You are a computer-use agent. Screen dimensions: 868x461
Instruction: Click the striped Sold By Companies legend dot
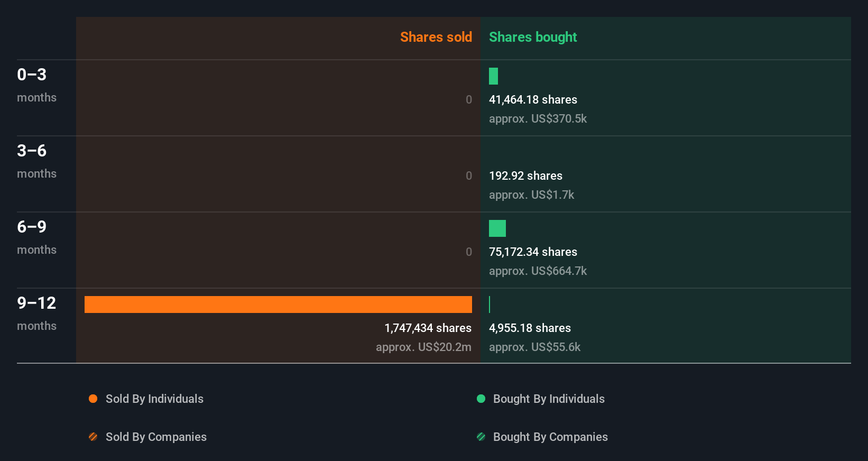click(93, 437)
